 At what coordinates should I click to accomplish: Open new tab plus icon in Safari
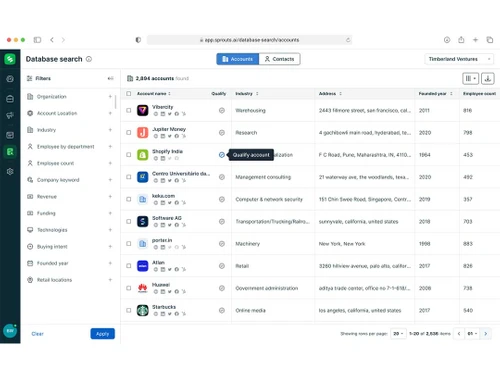[x=475, y=40]
